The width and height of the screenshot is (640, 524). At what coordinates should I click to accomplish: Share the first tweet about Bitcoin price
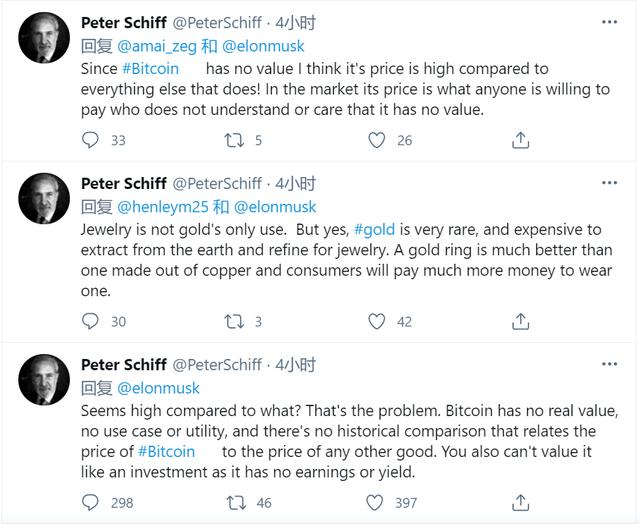click(x=520, y=140)
